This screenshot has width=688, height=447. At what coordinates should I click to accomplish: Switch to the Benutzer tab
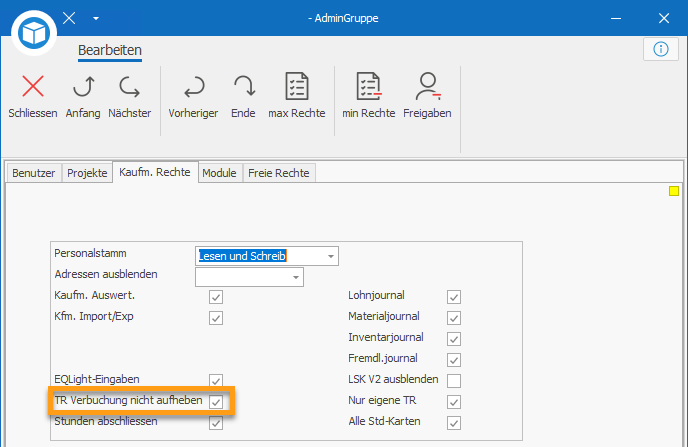click(x=34, y=173)
